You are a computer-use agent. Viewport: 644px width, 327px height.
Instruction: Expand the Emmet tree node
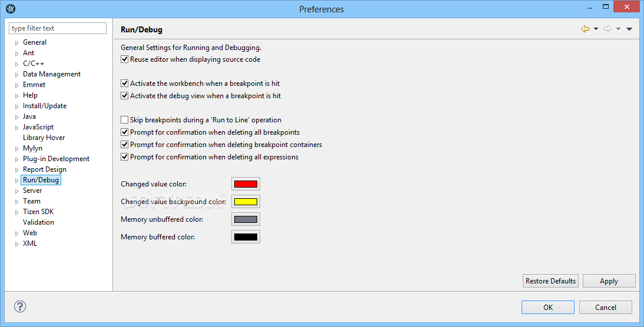(x=17, y=85)
